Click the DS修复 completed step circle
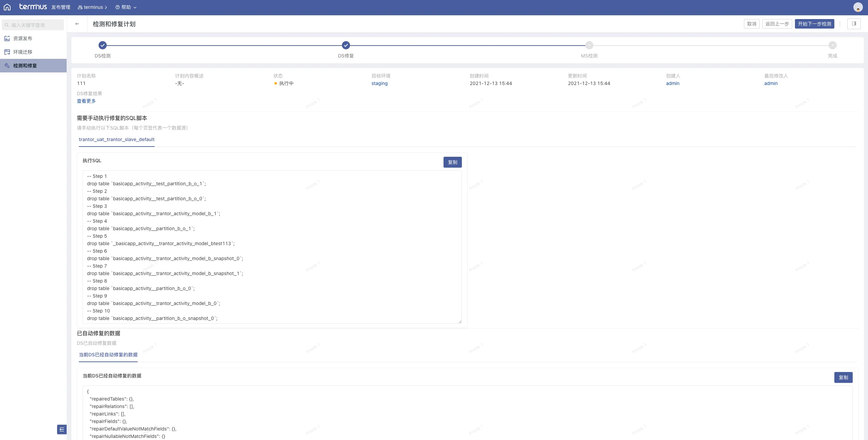 346,45
